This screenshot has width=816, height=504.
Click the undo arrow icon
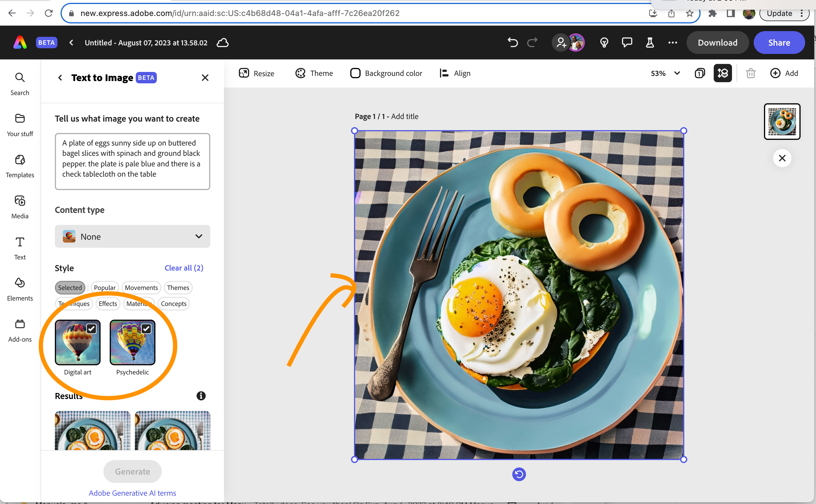(x=513, y=43)
